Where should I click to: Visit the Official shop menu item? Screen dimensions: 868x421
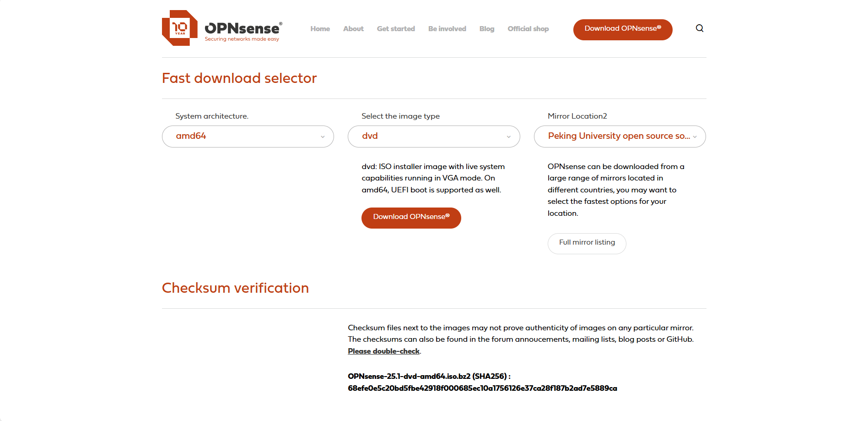pyautogui.click(x=528, y=29)
